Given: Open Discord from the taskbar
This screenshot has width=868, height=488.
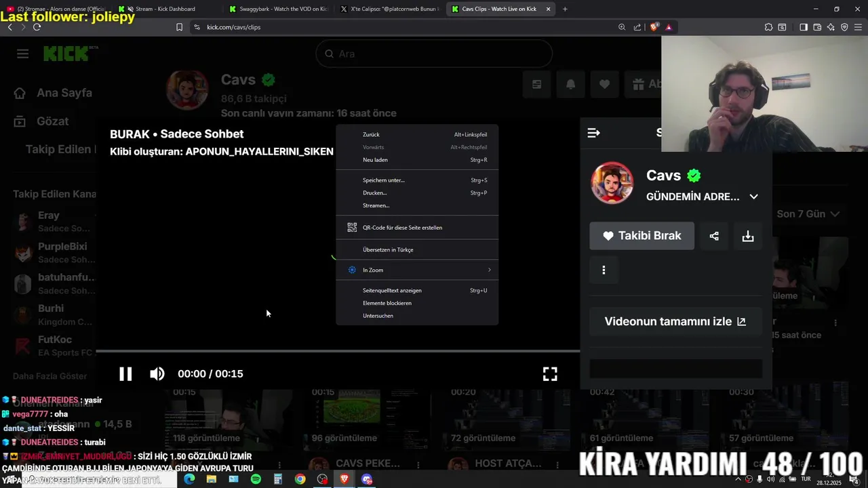Looking at the screenshot, I should (367, 479).
